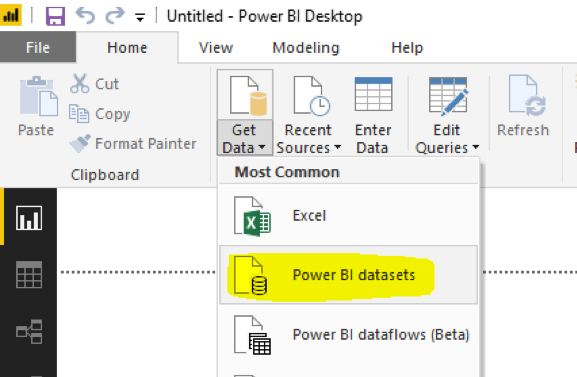The image size is (577, 377).
Task: Click the Cut scissors button
Action: [x=95, y=84]
